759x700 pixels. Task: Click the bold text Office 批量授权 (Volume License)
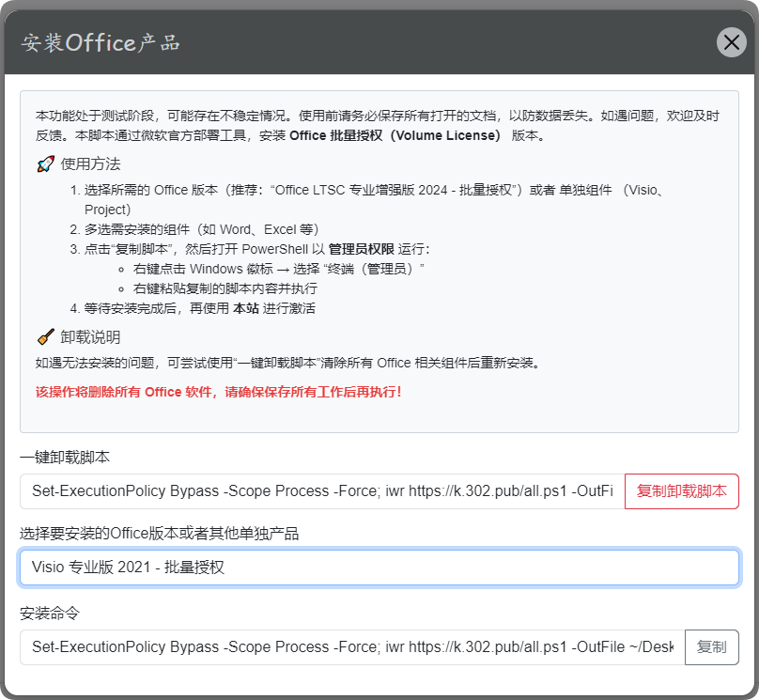396,135
